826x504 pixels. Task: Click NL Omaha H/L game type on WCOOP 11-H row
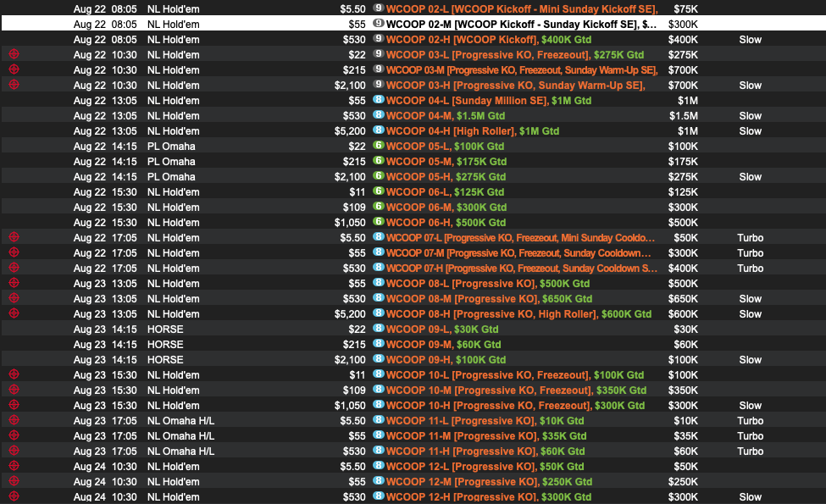pos(180,451)
